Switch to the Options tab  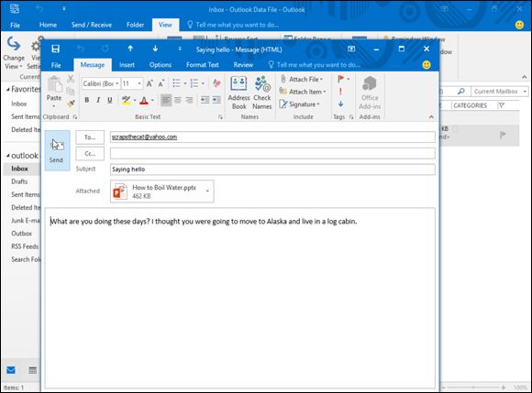coord(161,65)
